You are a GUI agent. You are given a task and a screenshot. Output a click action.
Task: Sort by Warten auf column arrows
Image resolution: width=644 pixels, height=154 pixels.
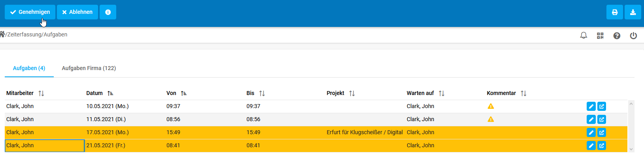click(442, 93)
